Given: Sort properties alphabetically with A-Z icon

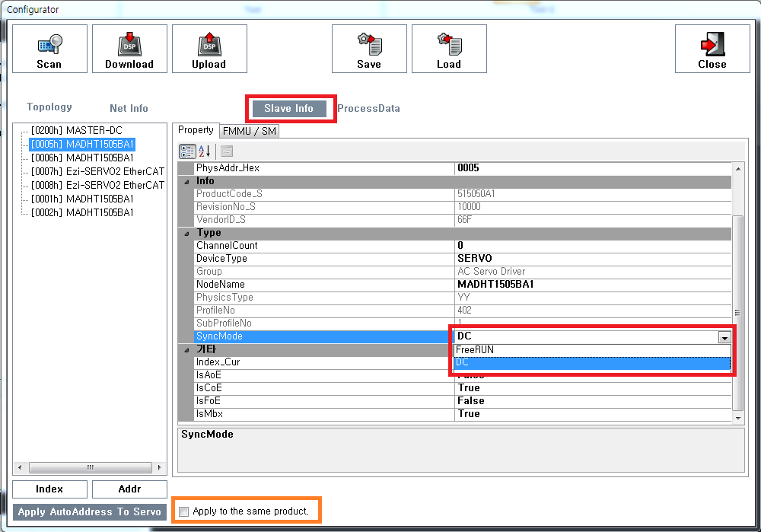Looking at the screenshot, I should point(204,151).
